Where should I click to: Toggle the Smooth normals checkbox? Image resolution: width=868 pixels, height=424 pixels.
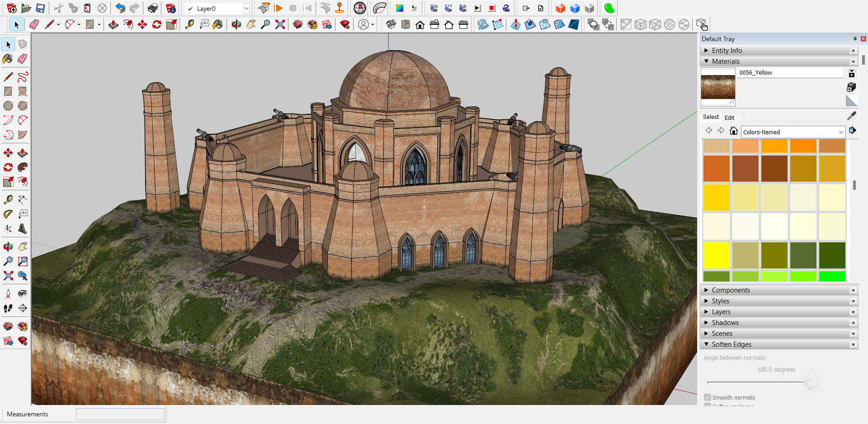click(708, 397)
